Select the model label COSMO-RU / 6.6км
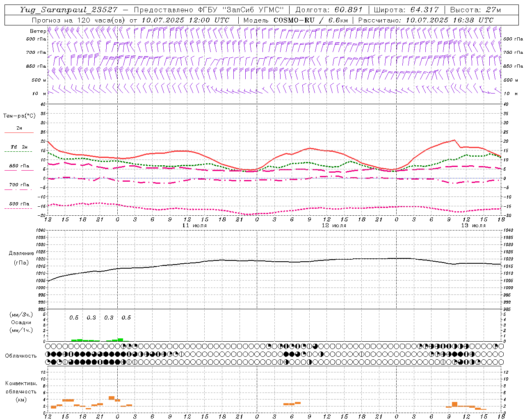 310,20
